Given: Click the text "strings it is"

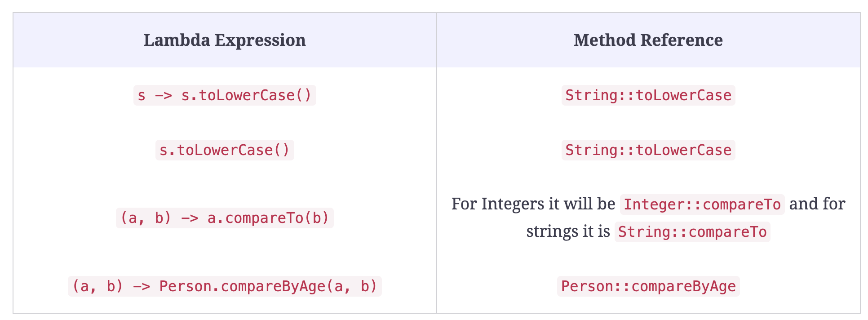Looking at the screenshot, I should [568, 231].
